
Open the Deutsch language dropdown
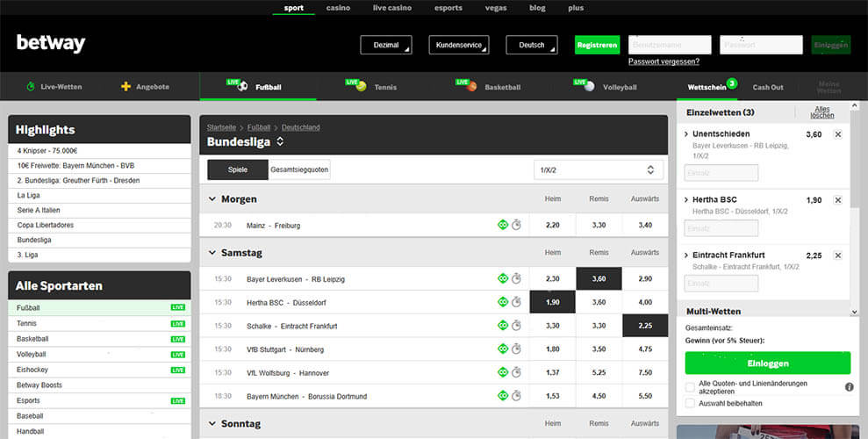(532, 45)
